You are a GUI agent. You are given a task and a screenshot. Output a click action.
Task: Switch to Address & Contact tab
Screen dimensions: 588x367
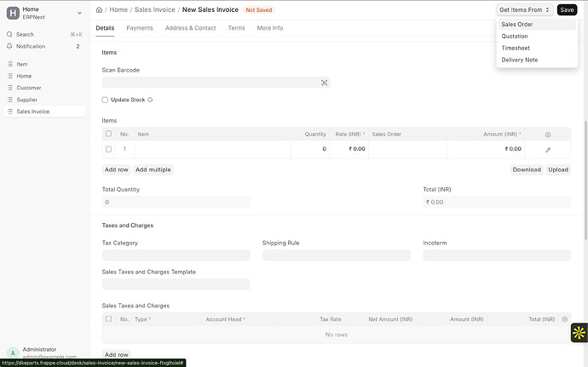[191, 28]
